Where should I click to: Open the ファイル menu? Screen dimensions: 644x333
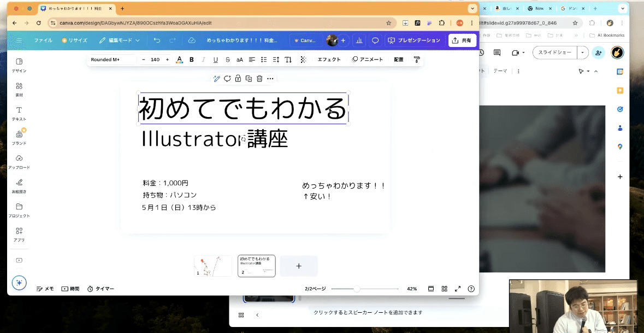pyautogui.click(x=43, y=40)
